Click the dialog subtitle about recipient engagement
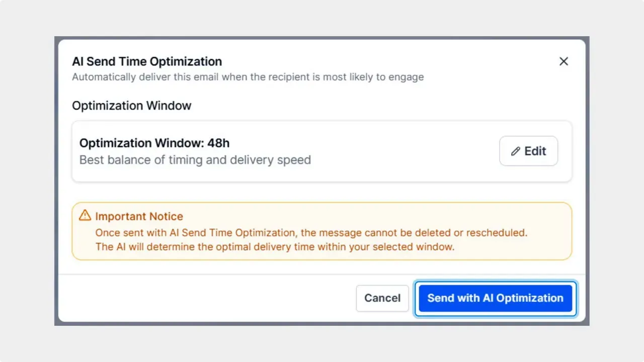 point(248,77)
